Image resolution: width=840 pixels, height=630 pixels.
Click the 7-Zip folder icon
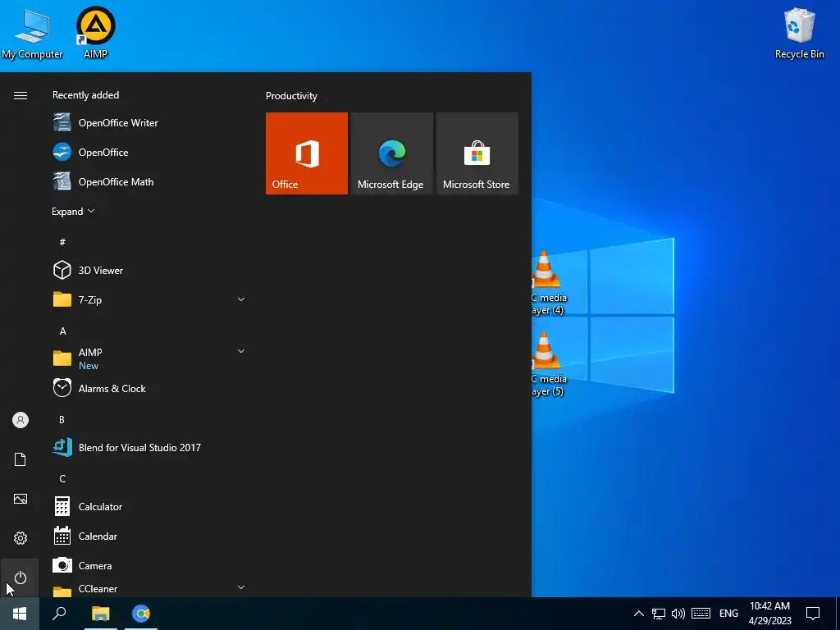coord(62,299)
